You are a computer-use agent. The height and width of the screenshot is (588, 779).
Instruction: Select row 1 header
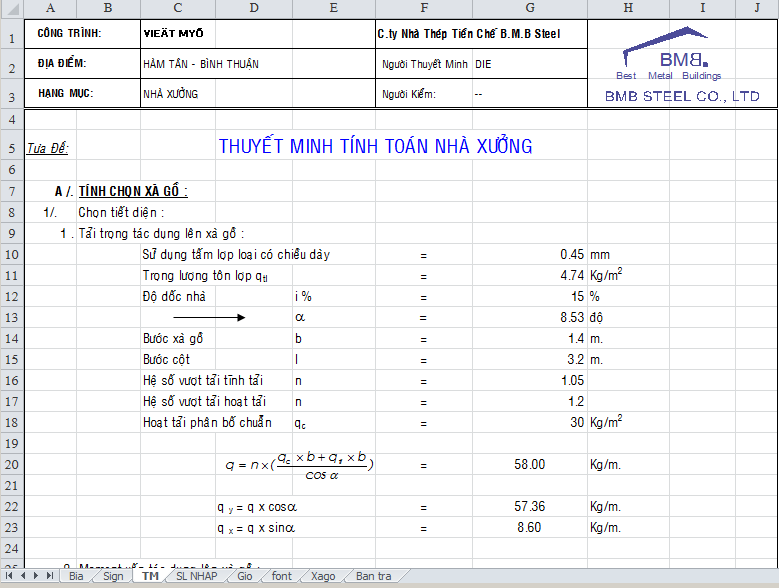[x=12, y=34]
